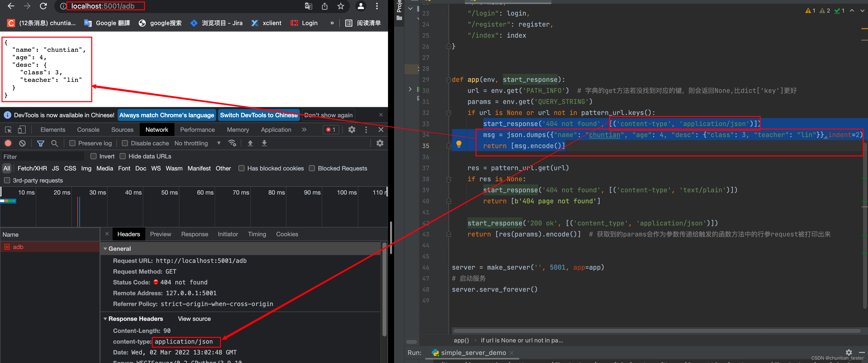Click the record network log icon

point(8,143)
